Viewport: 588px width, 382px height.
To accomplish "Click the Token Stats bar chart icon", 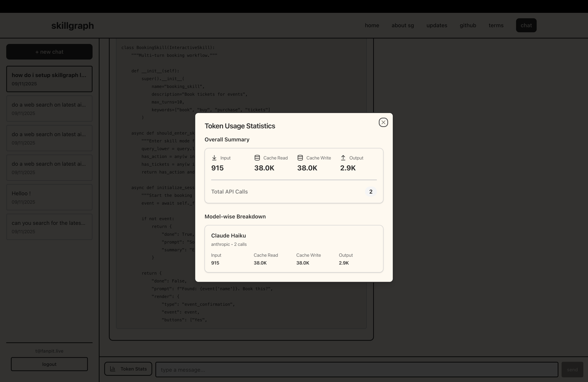I will coord(113,369).
